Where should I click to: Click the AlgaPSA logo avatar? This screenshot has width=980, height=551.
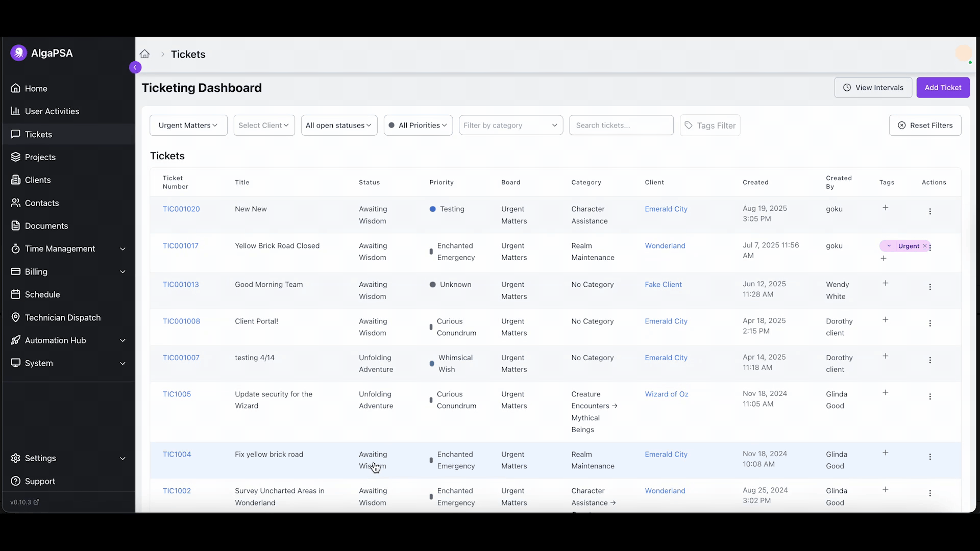coord(19,53)
